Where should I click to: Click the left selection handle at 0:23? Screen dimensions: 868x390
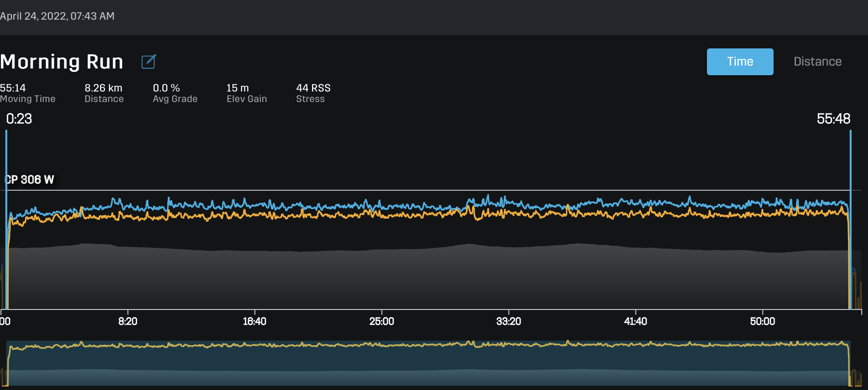pyautogui.click(x=6, y=192)
